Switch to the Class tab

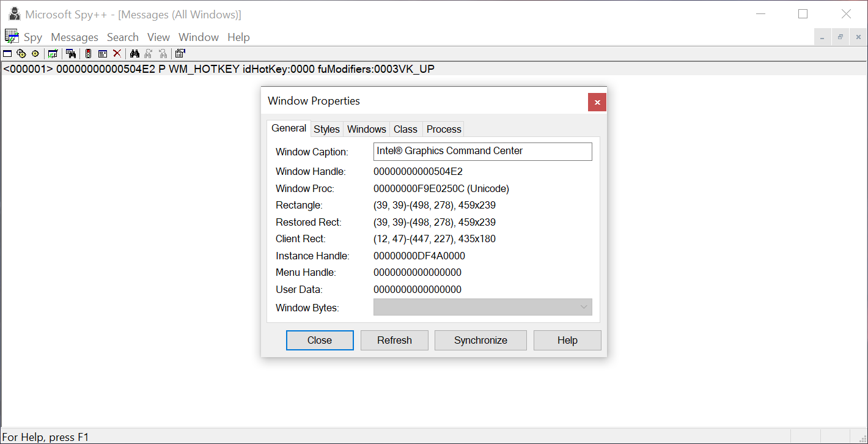click(x=405, y=129)
